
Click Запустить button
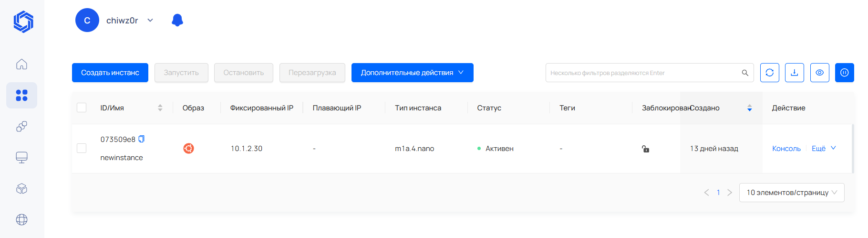point(181,73)
